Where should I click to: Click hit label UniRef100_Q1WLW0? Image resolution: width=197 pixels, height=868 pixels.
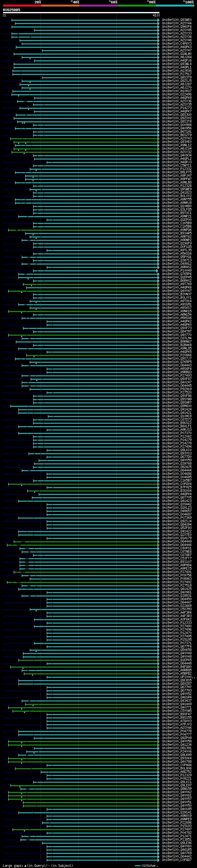tap(177, 54)
